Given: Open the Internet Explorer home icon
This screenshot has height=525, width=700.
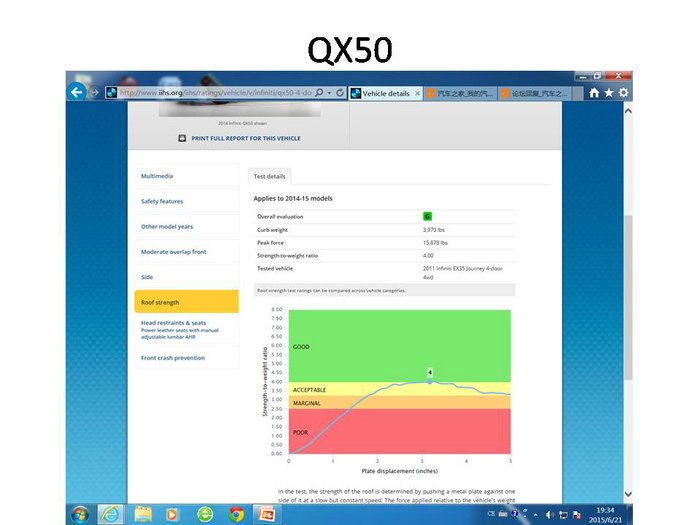Looking at the screenshot, I should coord(594,92).
